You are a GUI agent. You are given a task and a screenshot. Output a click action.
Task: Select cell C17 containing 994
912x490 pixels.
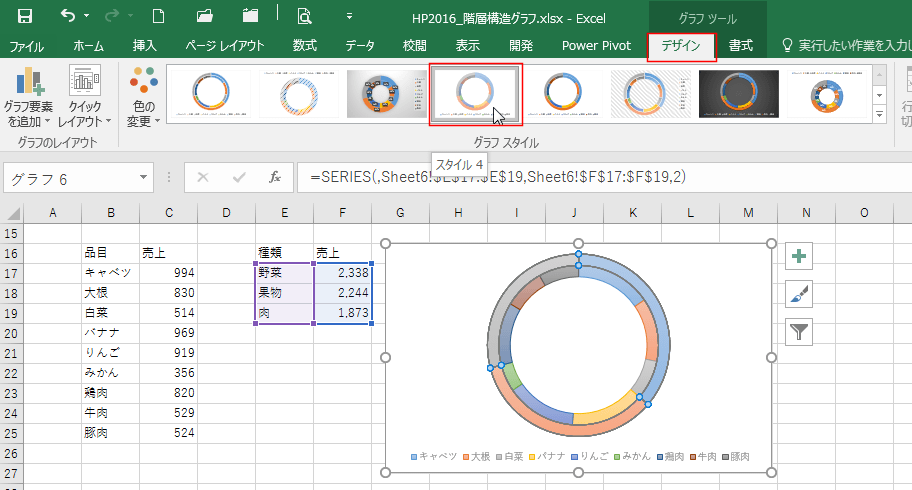pyautogui.click(x=168, y=272)
